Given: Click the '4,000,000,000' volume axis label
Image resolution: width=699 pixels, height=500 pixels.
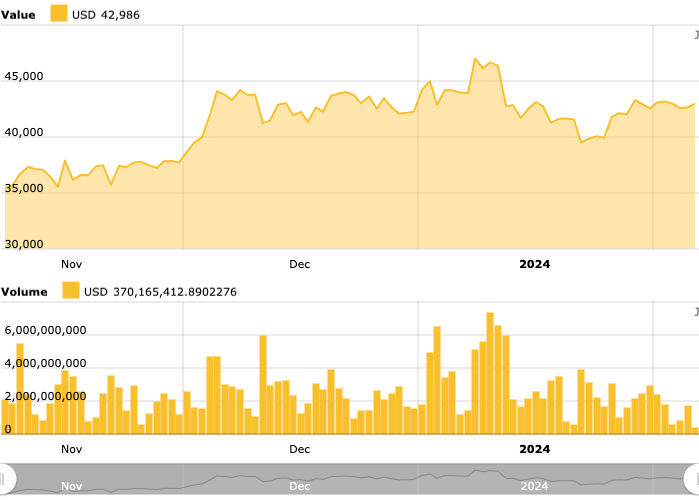Looking at the screenshot, I should [x=45, y=363].
